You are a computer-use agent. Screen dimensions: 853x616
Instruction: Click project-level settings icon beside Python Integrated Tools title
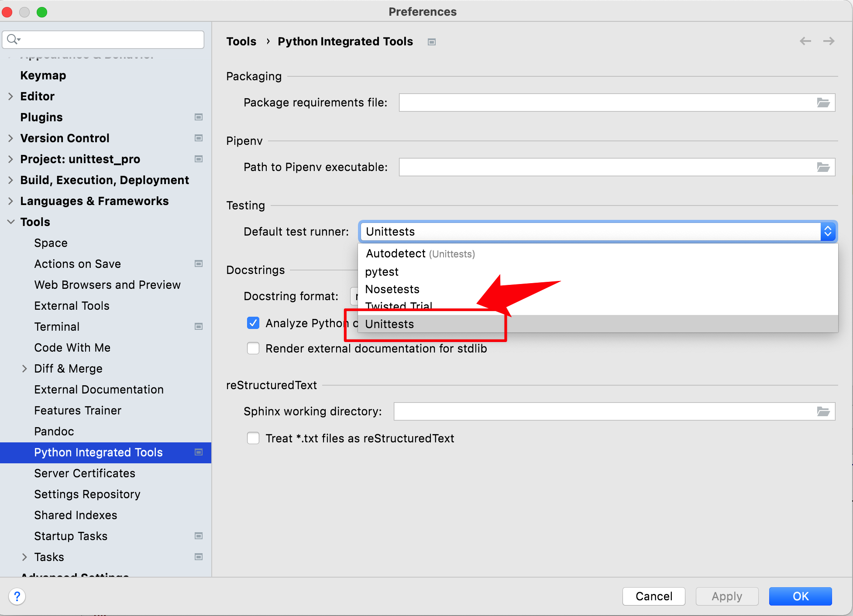tap(431, 42)
